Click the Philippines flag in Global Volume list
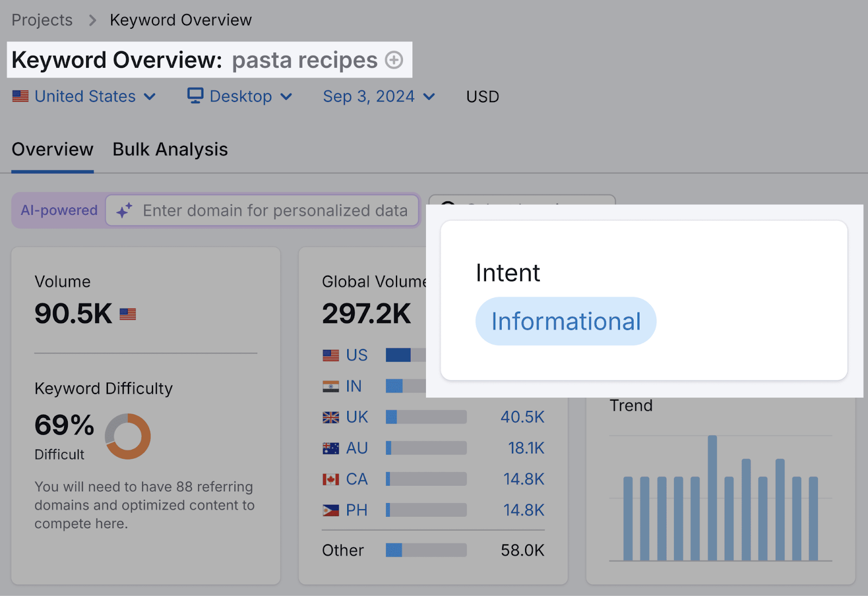Image resolution: width=868 pixels, height=596 pixels. pos(331,510)
